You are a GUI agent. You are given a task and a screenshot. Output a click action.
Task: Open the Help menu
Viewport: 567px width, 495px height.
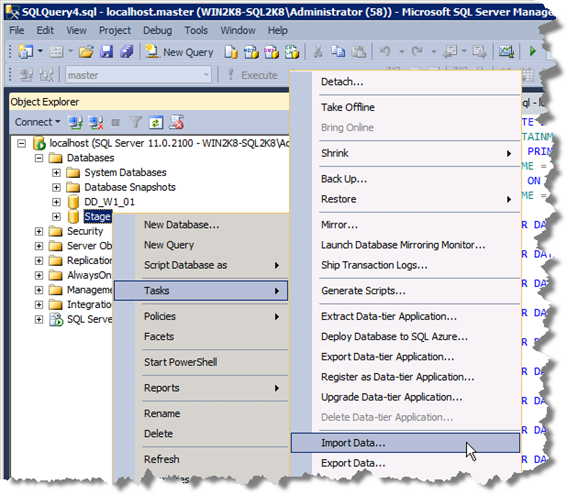point(278,30)
